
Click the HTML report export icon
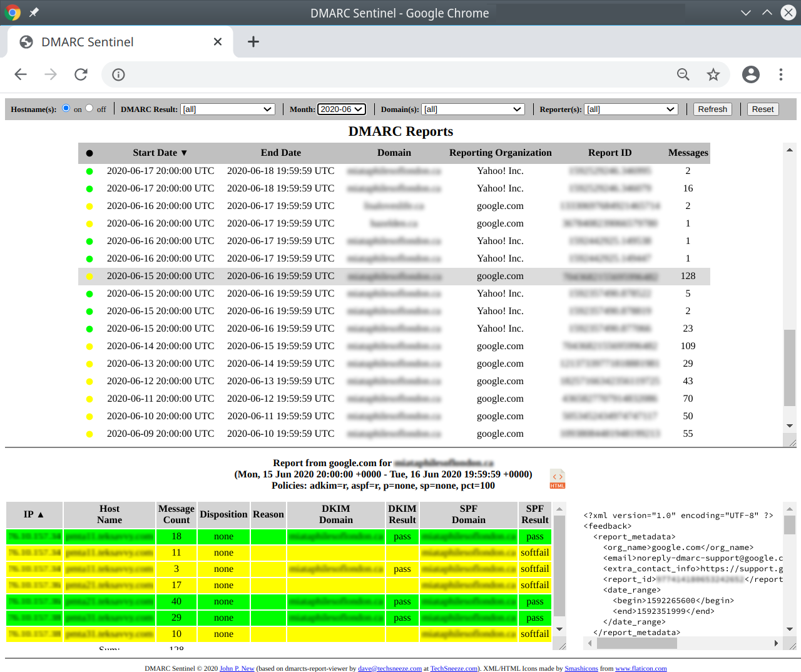(557, 479)
